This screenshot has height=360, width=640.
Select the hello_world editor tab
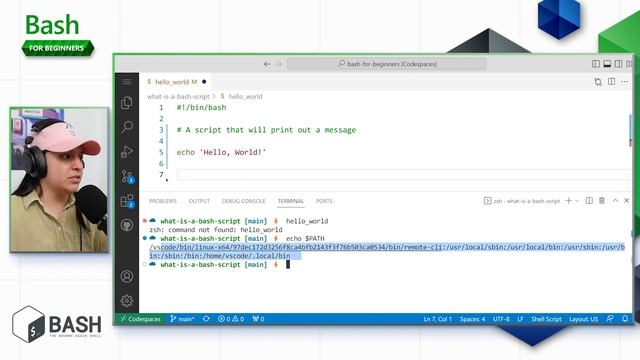click(x=176, y=82)
